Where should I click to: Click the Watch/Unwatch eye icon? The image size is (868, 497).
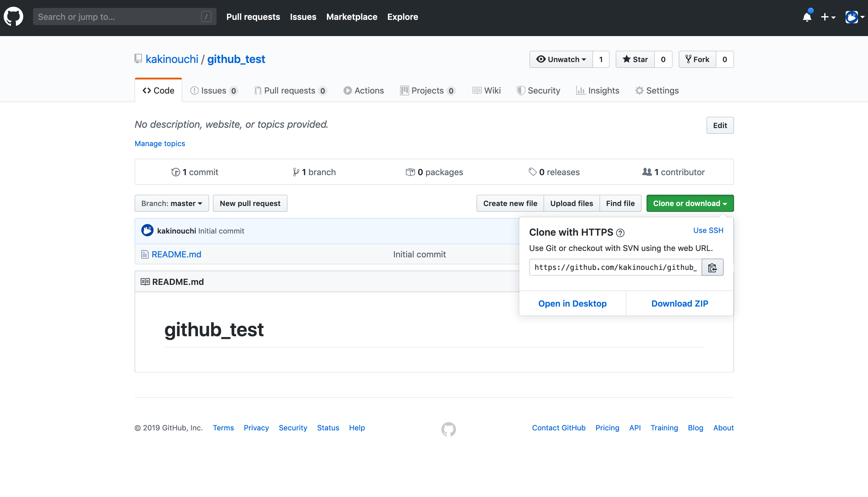coord(541,59)
